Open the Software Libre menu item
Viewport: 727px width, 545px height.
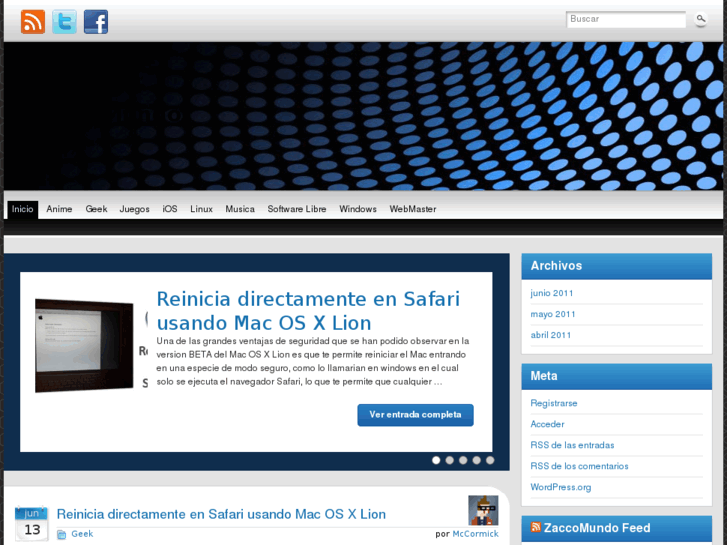297,209
